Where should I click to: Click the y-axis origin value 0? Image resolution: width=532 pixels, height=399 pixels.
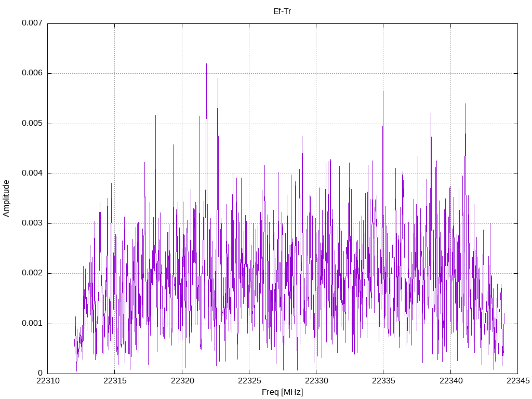(x=41, y=373)
